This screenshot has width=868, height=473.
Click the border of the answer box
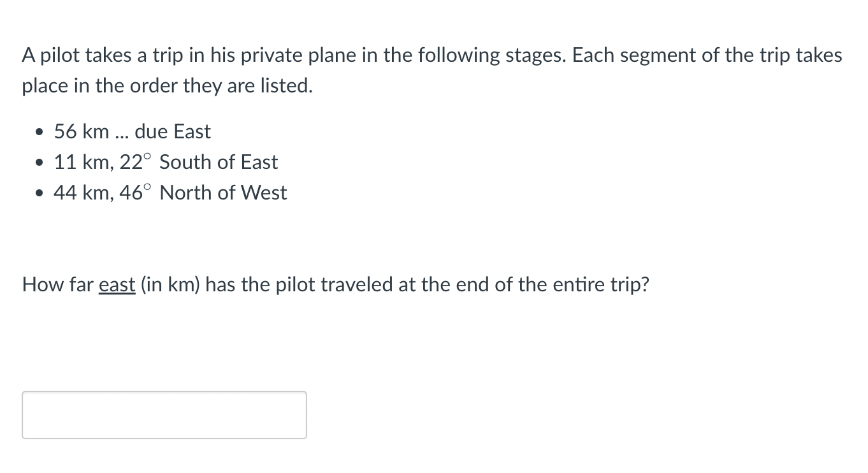coord(163,391)
